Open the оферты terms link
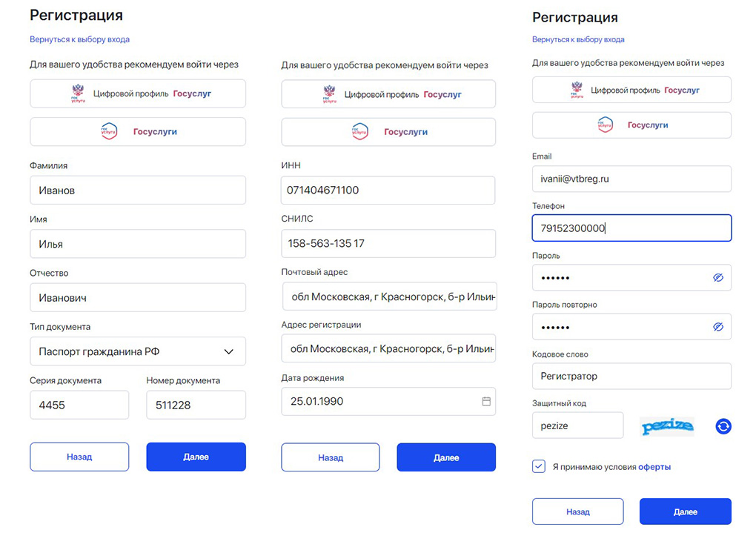 coord(654,467)
